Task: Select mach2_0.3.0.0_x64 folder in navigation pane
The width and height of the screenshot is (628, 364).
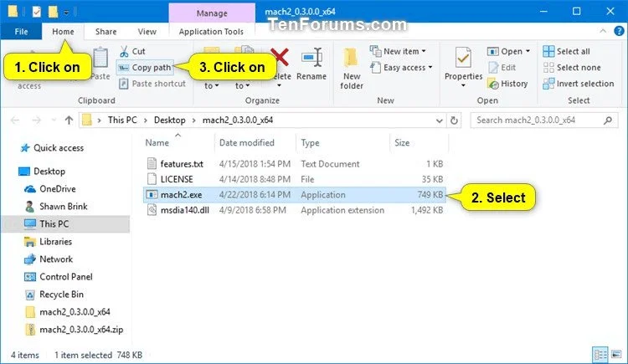Action: [x=75, y=312]
